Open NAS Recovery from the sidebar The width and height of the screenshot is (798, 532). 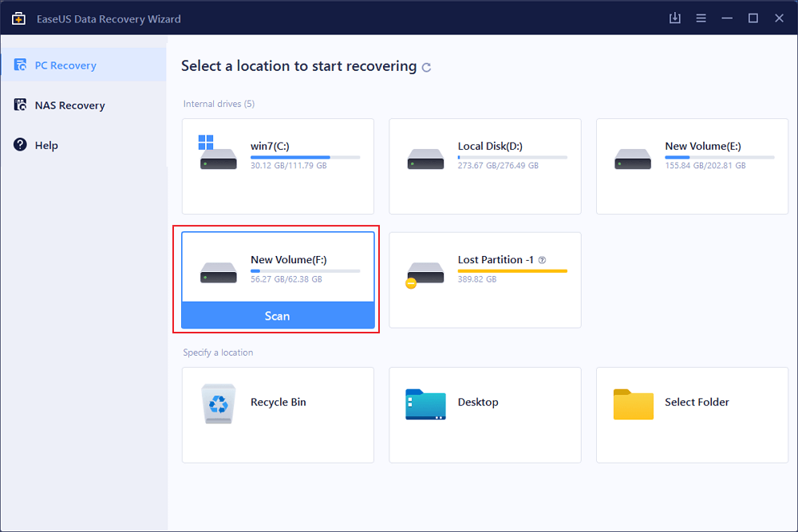click(18, 104)
